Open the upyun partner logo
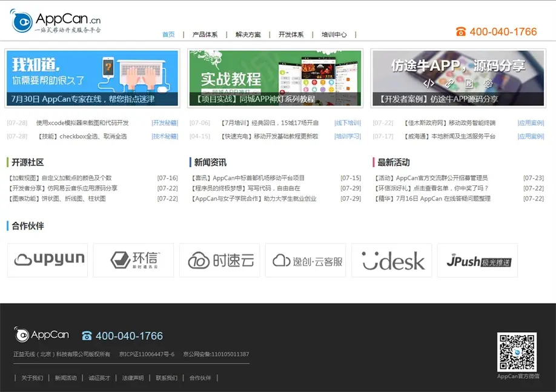The image size is (556, 392). 47,260
